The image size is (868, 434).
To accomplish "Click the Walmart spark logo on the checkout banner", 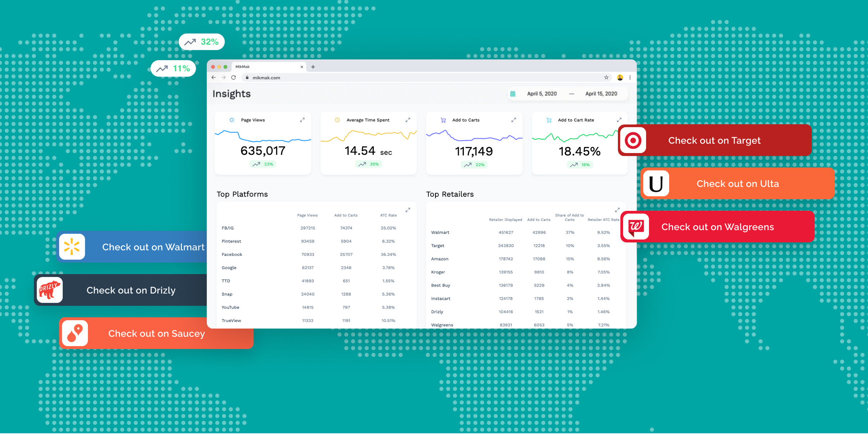I will (72, 247).
